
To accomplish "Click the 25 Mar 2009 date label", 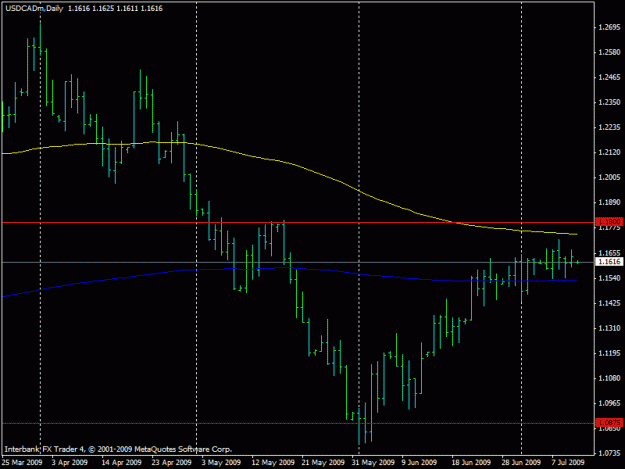I will coord(22,462).
